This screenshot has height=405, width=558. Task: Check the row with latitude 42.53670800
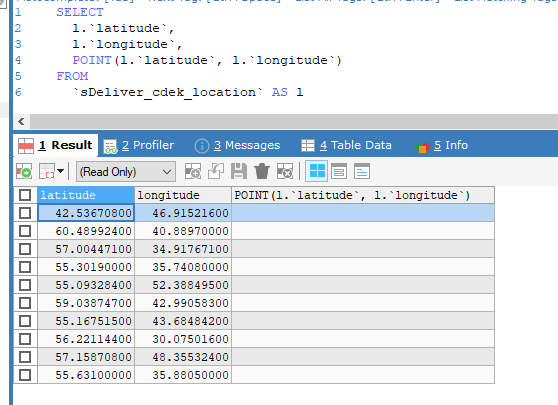[x=25, y=213]
